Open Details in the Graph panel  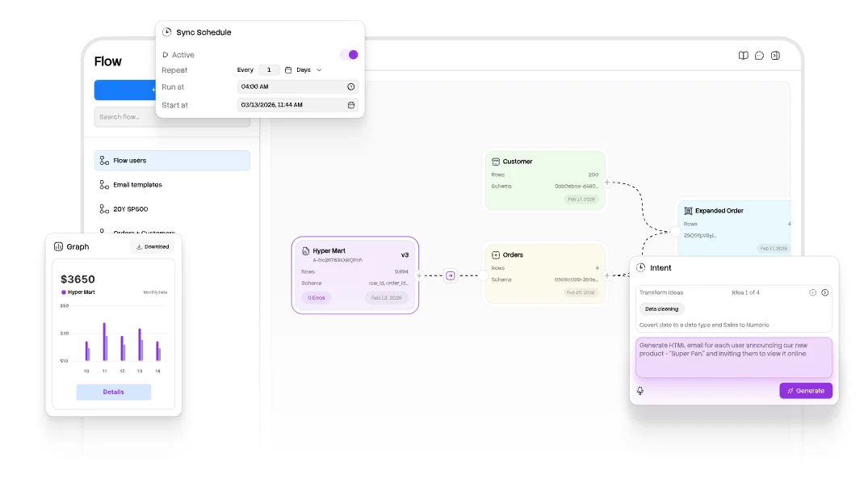pos(114,392)
